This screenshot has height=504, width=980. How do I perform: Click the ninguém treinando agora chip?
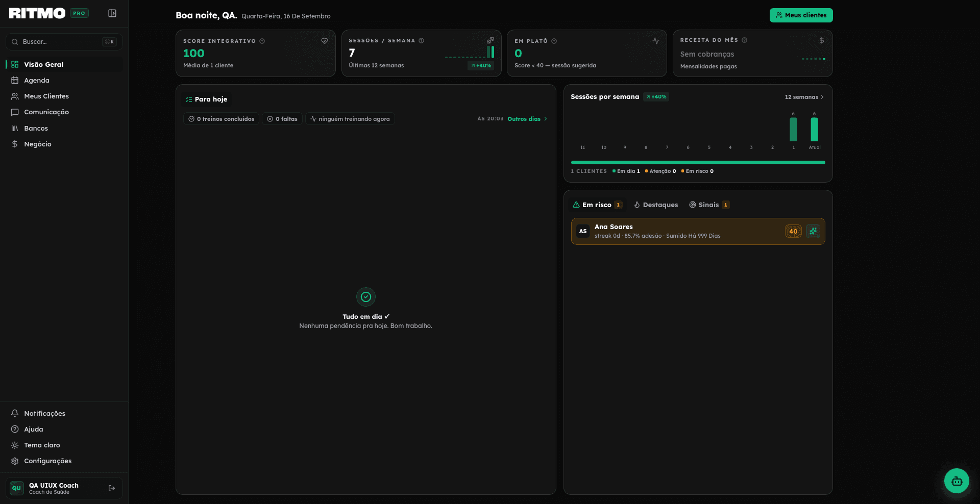[350, 119]
